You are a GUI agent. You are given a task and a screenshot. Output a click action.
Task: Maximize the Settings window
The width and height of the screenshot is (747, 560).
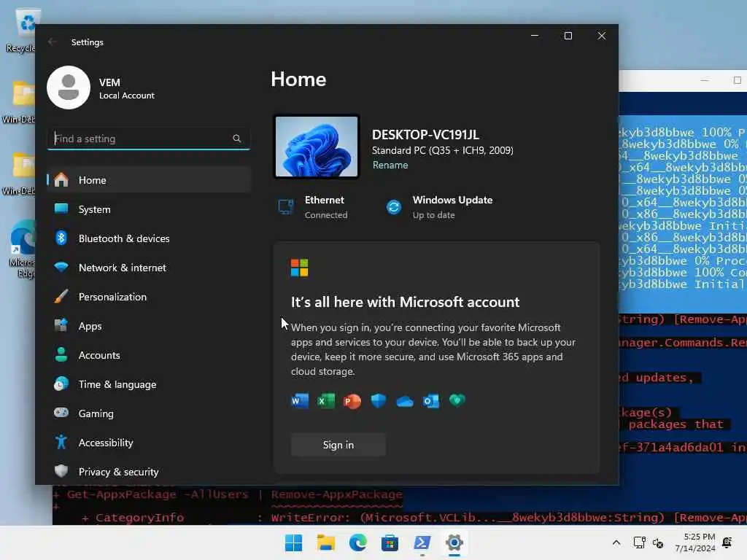(x=568, y=36)
